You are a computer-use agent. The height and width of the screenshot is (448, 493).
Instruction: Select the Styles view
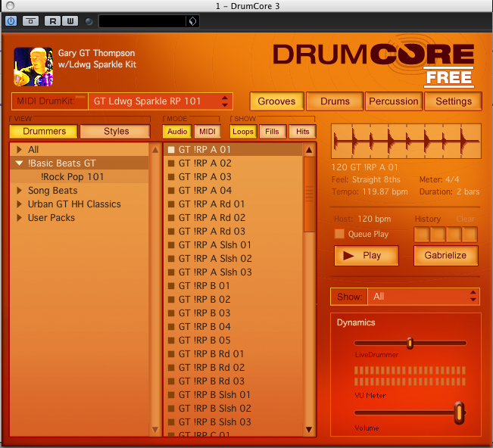(116, 132)
